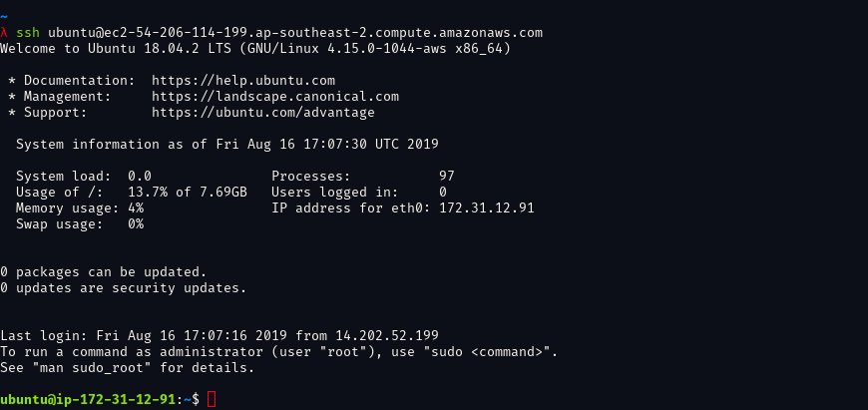
Task: Click the ssh command word
Action: [x=28, y=33]
